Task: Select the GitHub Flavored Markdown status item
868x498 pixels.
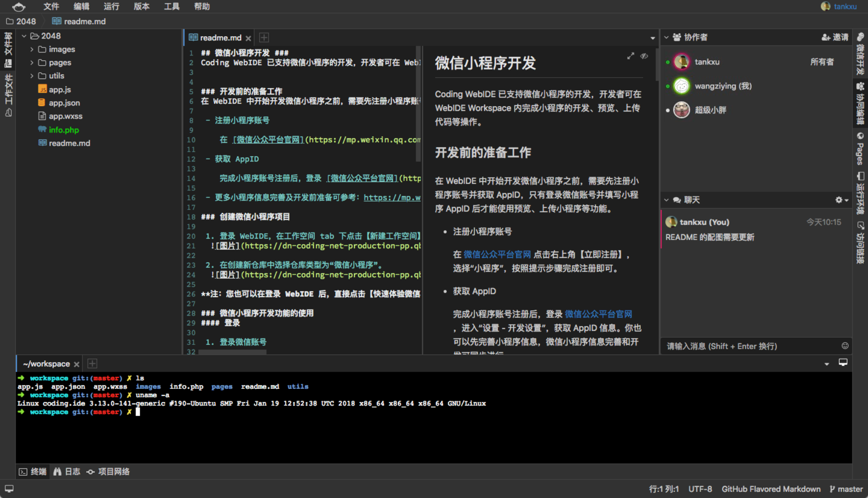Action: coord(771,489)
